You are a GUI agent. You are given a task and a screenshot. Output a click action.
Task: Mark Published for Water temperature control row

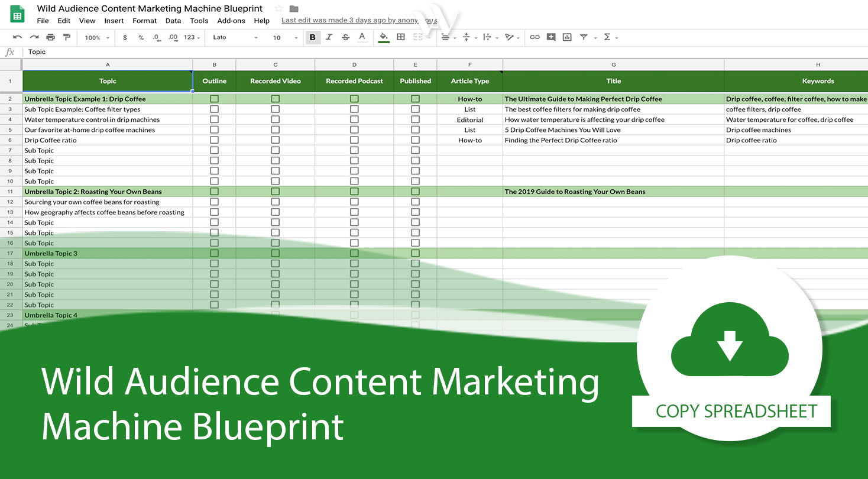coord(415,119)
